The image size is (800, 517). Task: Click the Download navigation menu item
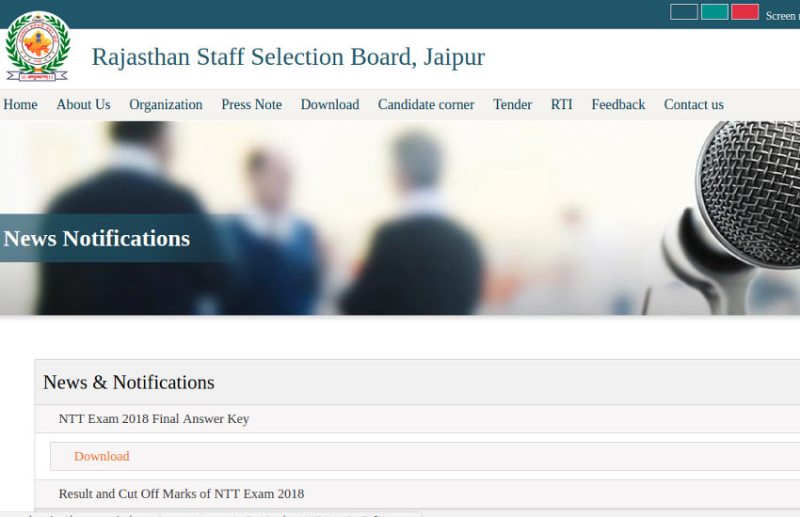(330, 104)
